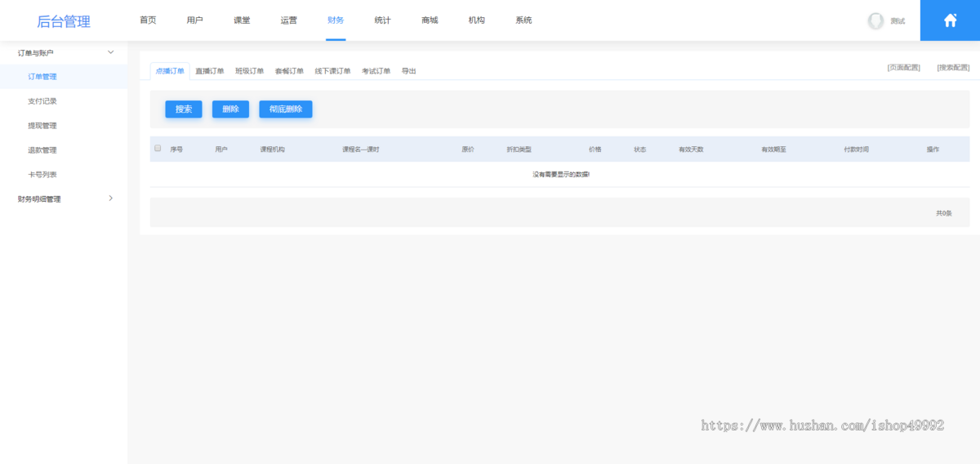Select 订单管理 in the sidebar
The width and height of the screenshot is (980, 464).
click(42, 77)
